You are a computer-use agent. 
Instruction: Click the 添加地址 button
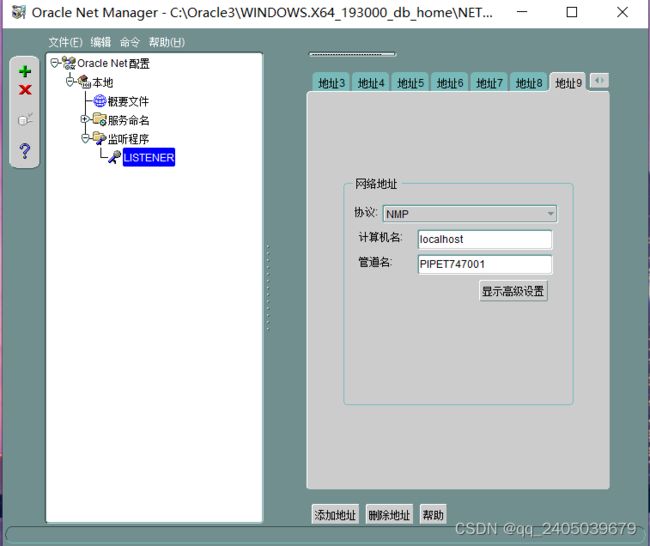[335, 515]
